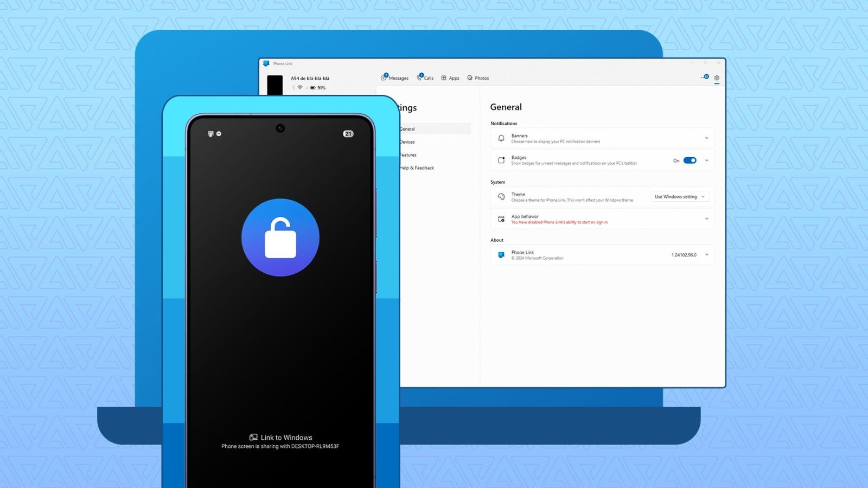
Task: Tap the notification count 21 on phone
Action: pyautogui.click(x=348, y=134)
